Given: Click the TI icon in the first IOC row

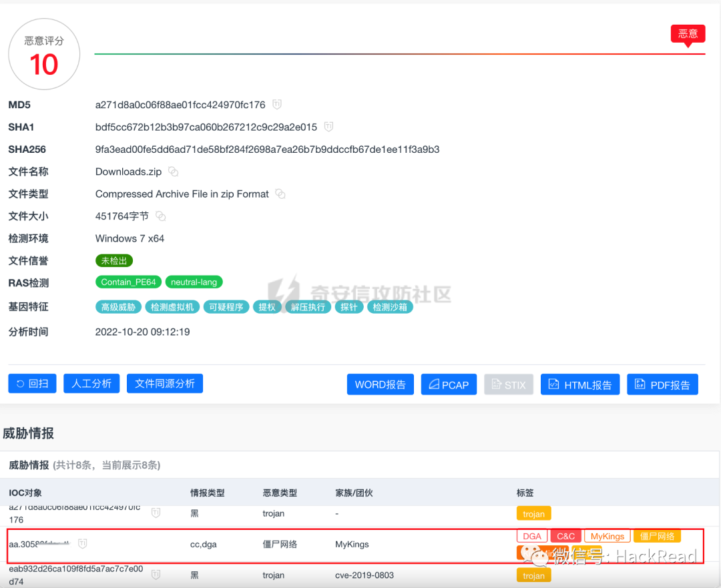Looking at the screenshot, I should pyautogui.click(x=156, y=513).
